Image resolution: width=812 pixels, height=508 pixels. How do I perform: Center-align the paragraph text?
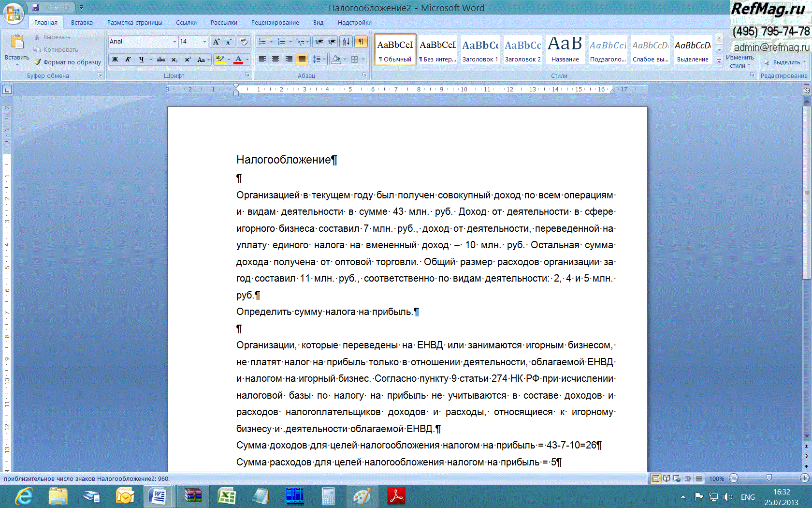[275, 59]
